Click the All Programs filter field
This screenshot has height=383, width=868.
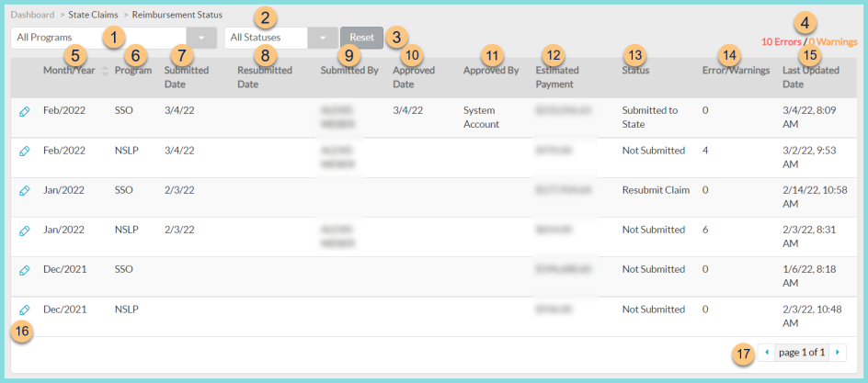98,39
